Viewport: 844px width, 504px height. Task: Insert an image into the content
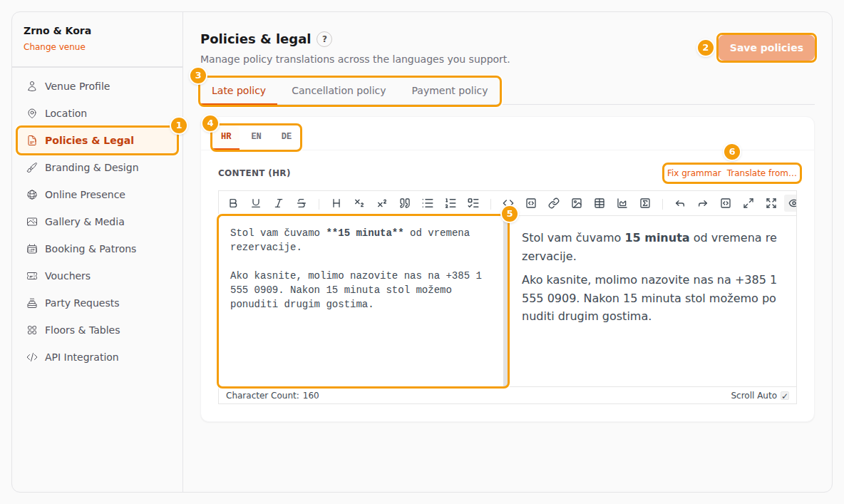click(x=577, y=203)
